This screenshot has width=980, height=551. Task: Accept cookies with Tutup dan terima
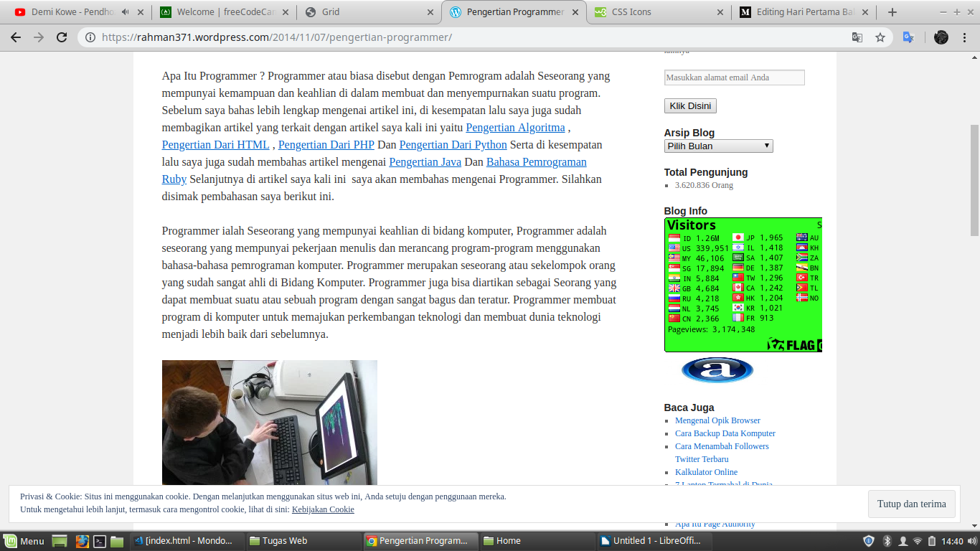(911, 504)
